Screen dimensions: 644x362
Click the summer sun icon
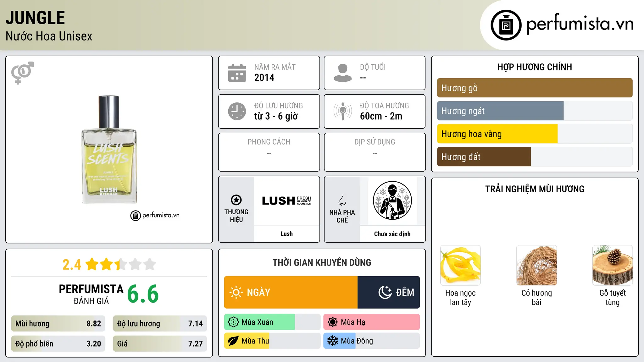[332, 322]
